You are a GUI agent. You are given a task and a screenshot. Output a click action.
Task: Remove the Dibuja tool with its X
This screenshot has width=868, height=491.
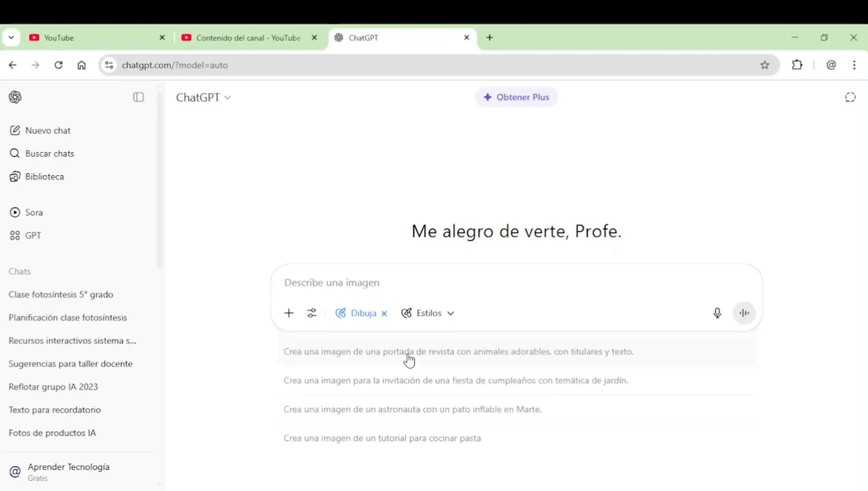point(384,313)
